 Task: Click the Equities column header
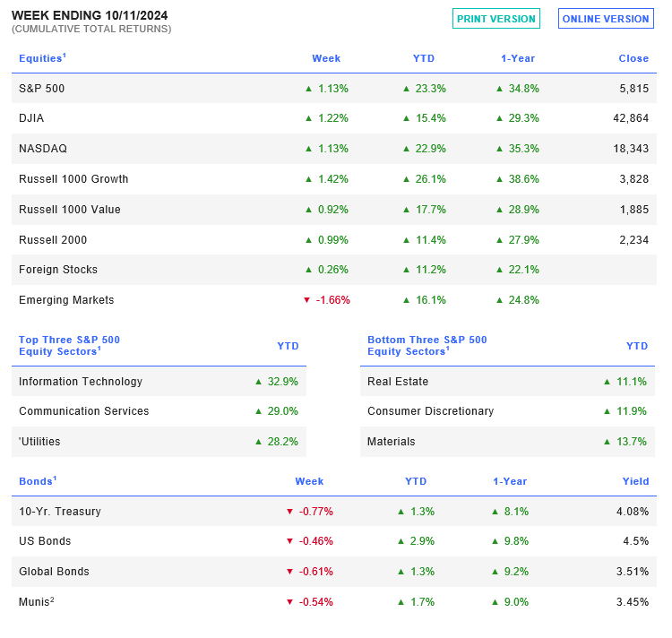(x=42, y=58)
